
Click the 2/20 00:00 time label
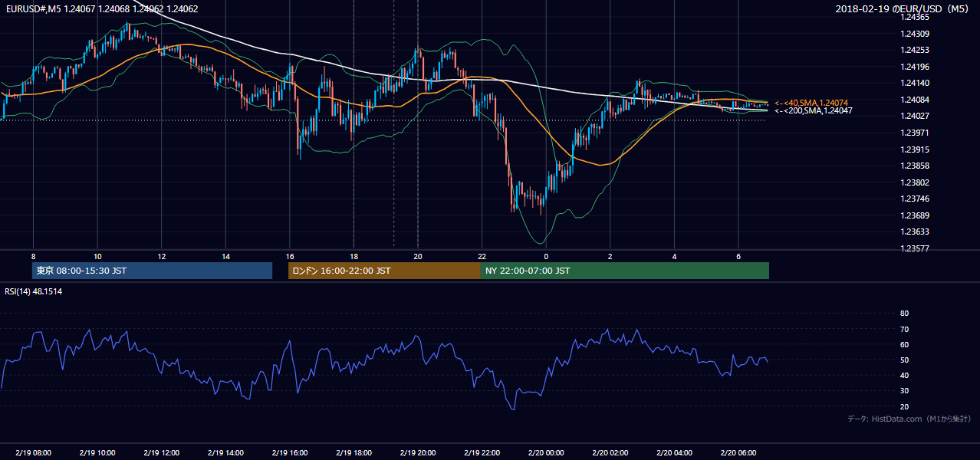[546, 453]
